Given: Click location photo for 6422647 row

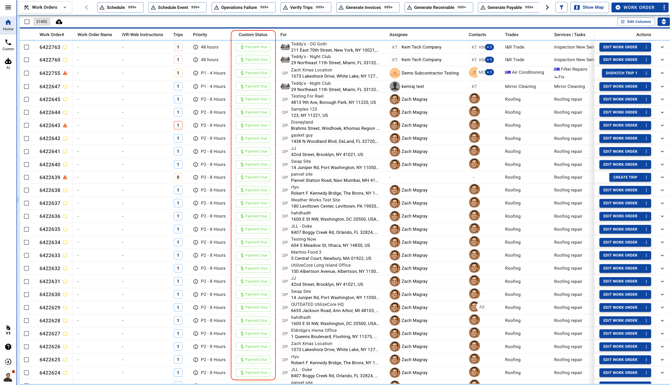Looking at the screenshot, I should point(285,86).
